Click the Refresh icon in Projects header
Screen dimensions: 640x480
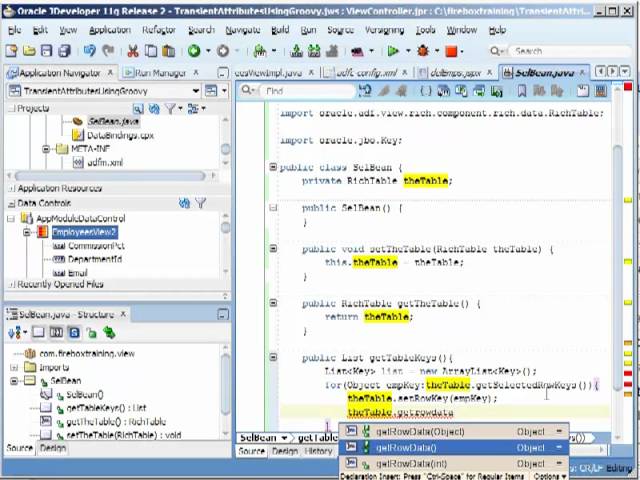[x=154, y=109]
